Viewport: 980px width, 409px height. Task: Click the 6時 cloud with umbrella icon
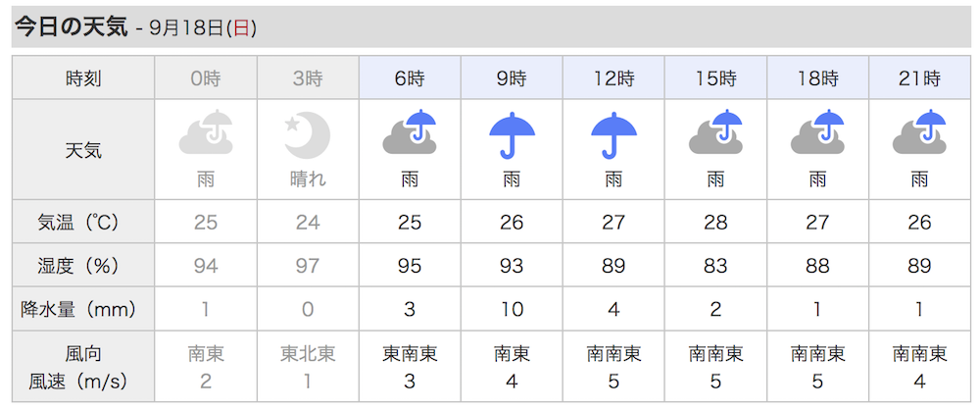(x=410, y=132)
